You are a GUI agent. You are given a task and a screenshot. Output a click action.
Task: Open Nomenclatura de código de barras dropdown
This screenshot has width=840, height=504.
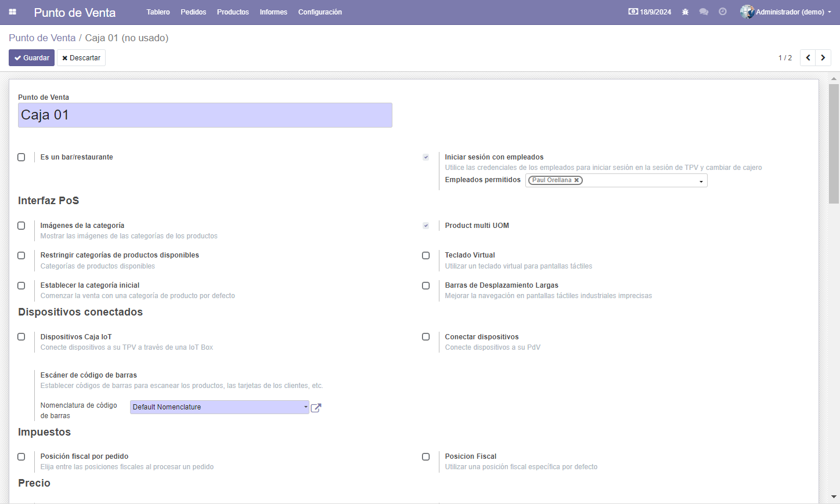[219, 407]
